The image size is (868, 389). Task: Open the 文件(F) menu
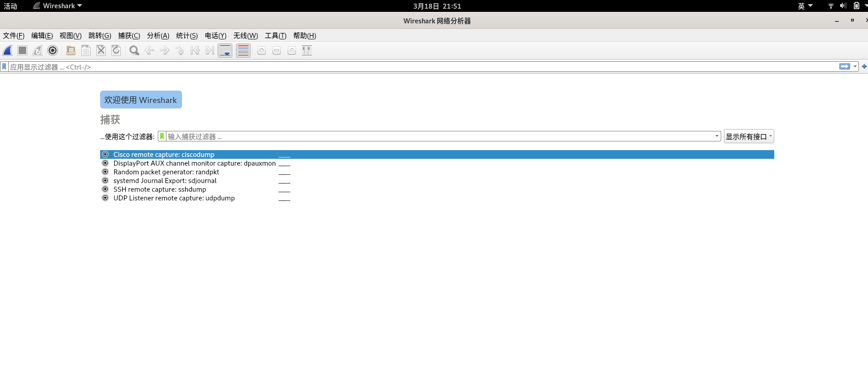14,36
